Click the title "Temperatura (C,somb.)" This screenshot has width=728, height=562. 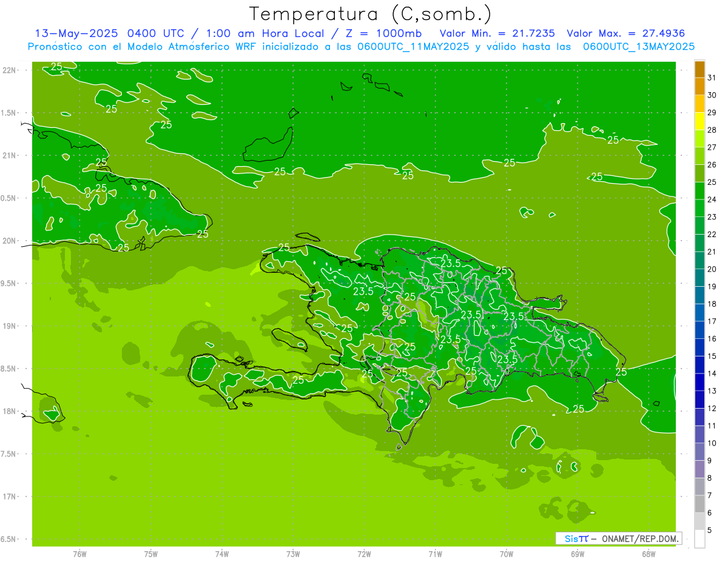click(370, 14)
